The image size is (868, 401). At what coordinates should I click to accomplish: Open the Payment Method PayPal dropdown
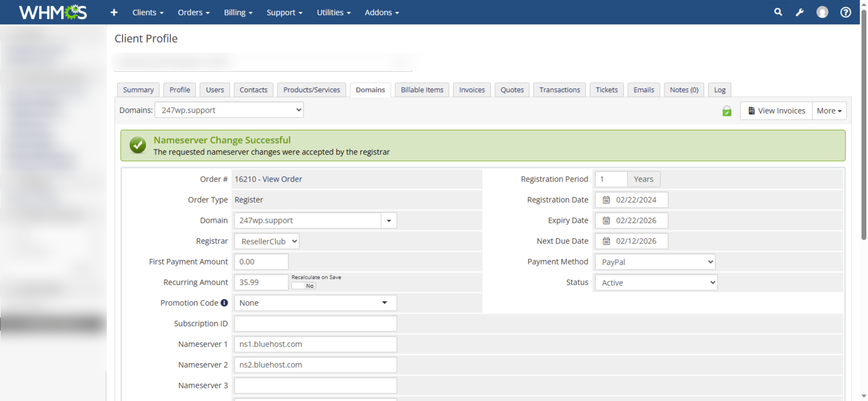pyautogui.click(x=655, y=262)
